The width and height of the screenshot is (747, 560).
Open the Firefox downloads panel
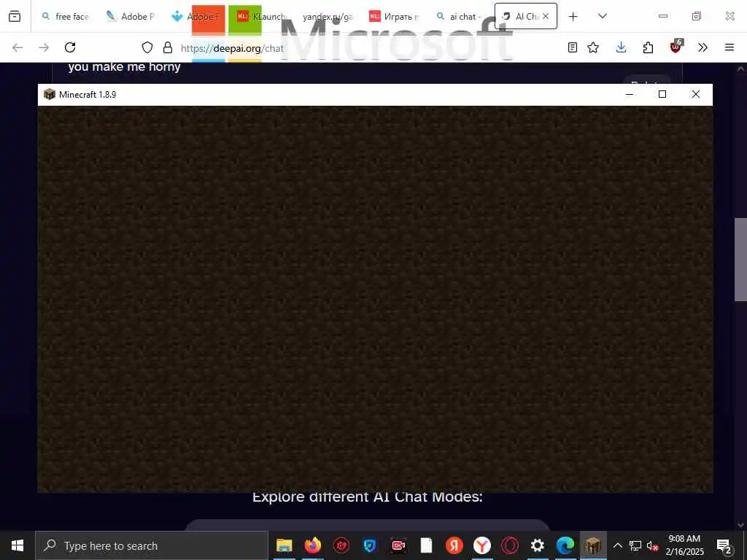(622, 47)
